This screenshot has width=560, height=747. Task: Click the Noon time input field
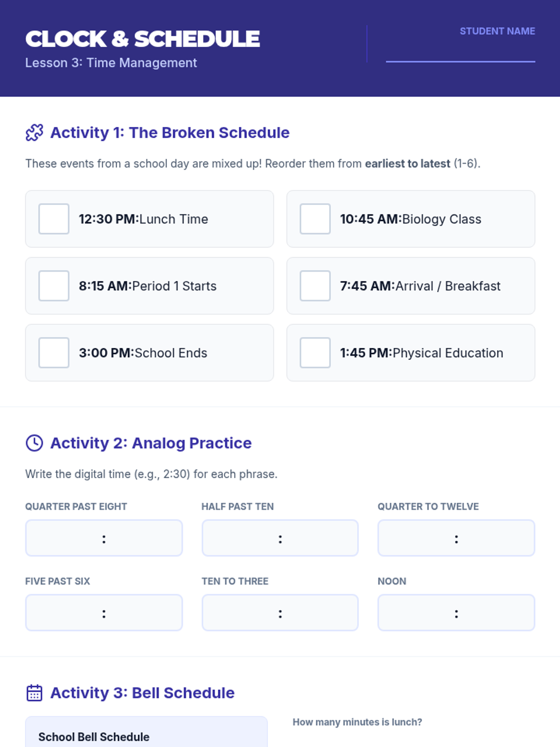pos(456,613)
